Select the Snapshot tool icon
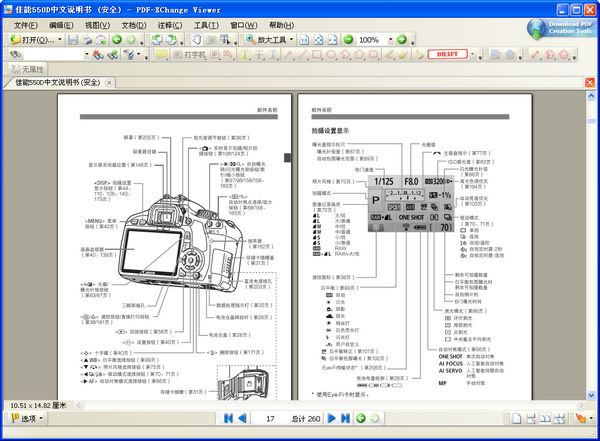The width and height of the screenshot is (600, 441). (x=211, y=39)
